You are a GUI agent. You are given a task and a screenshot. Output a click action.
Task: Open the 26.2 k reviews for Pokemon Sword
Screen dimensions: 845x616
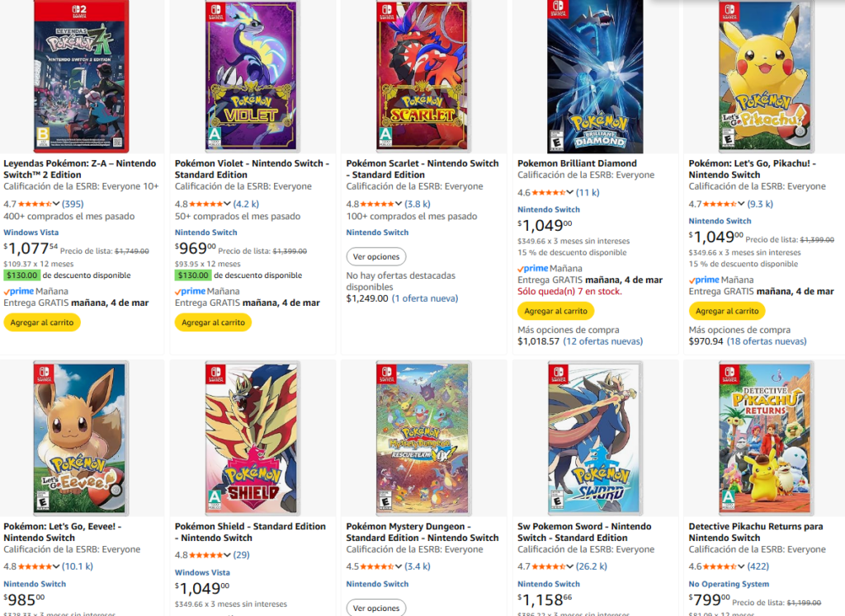pyautogui.click(x=591, y=567)
